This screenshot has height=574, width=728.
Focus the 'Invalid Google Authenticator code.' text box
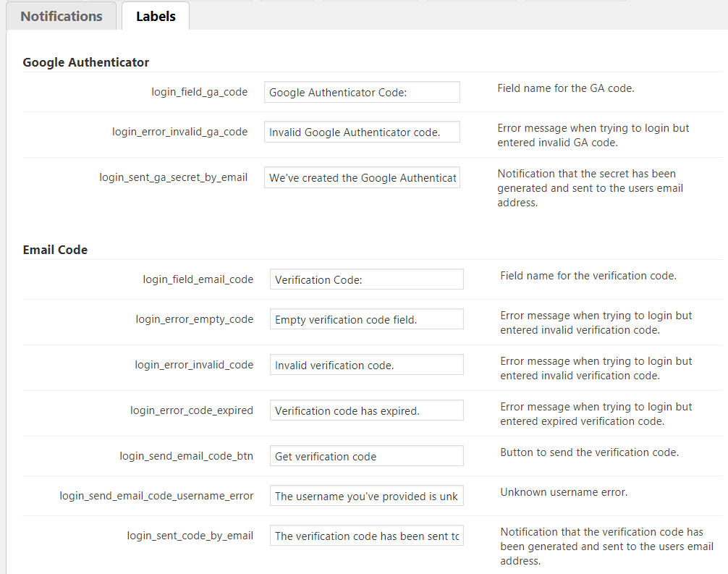point(362,132)
